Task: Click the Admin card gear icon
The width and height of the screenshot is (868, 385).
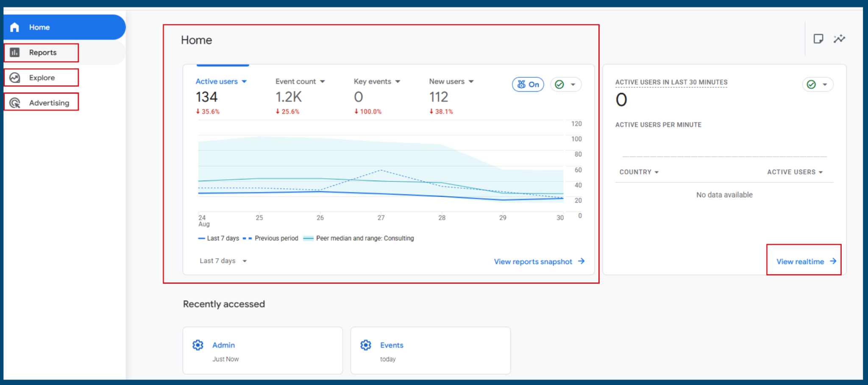Action: (198, 345)
